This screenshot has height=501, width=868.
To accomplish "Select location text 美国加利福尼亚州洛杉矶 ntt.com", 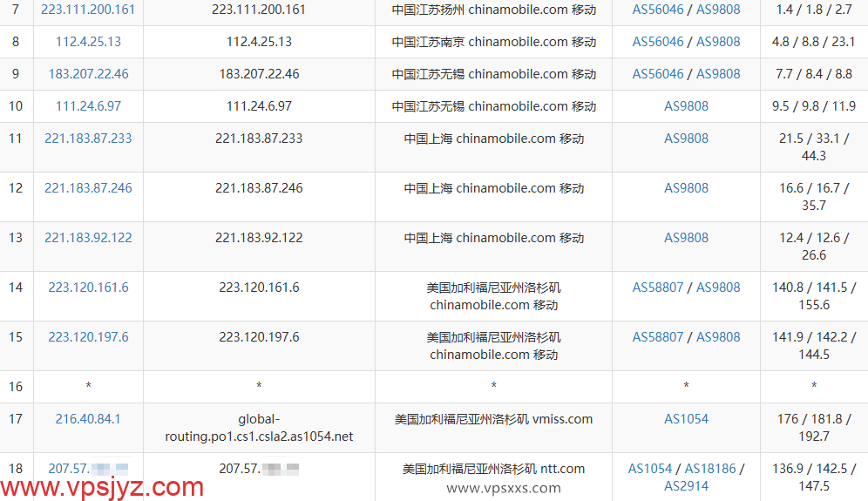I will (x=494, y=469).
